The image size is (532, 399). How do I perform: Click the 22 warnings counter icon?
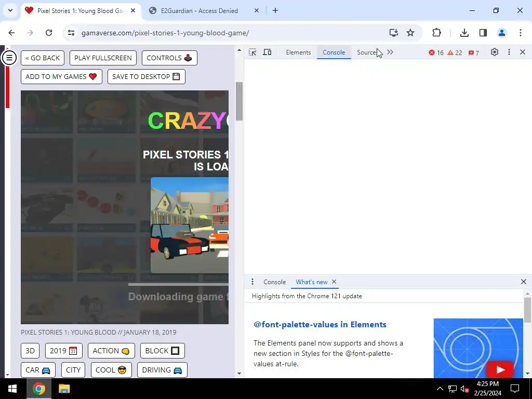[455, 52]
